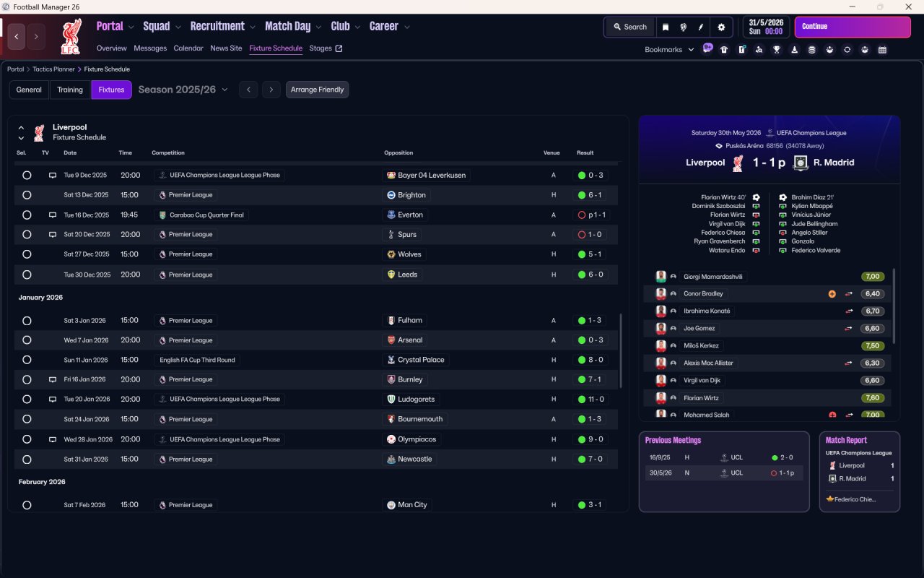Click the Continue button

tap(853, 27)
